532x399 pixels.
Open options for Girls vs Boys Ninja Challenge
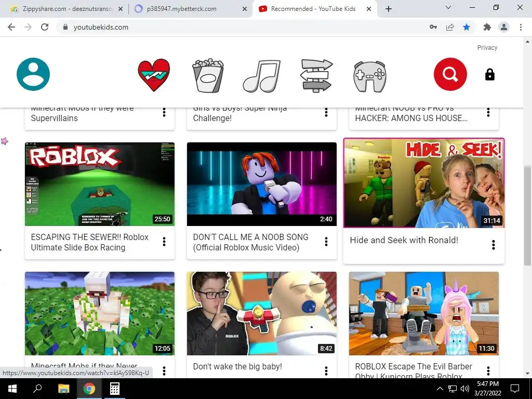pos(326,112)
